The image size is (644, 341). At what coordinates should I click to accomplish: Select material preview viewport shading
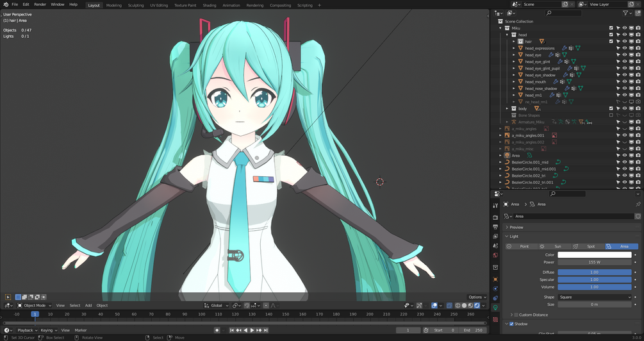point(470,306)
